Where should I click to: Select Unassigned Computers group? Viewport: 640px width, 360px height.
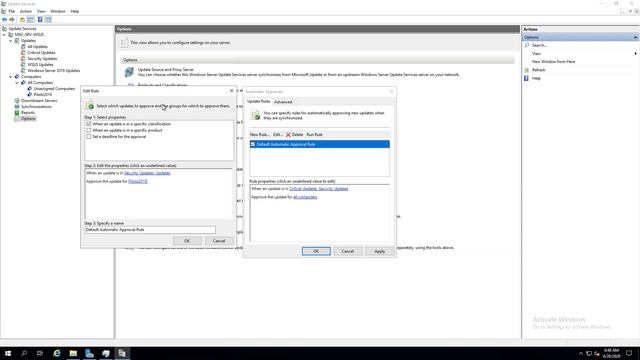coord(54,89)
